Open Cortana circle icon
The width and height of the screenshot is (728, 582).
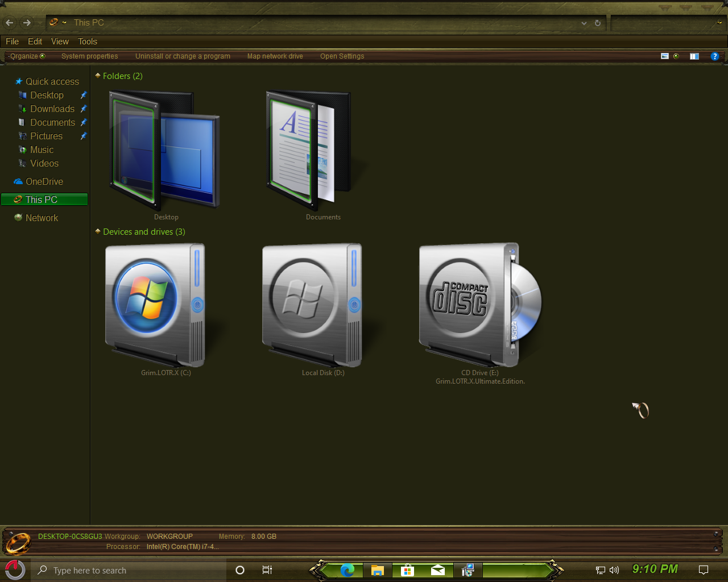tap(240, 570)
